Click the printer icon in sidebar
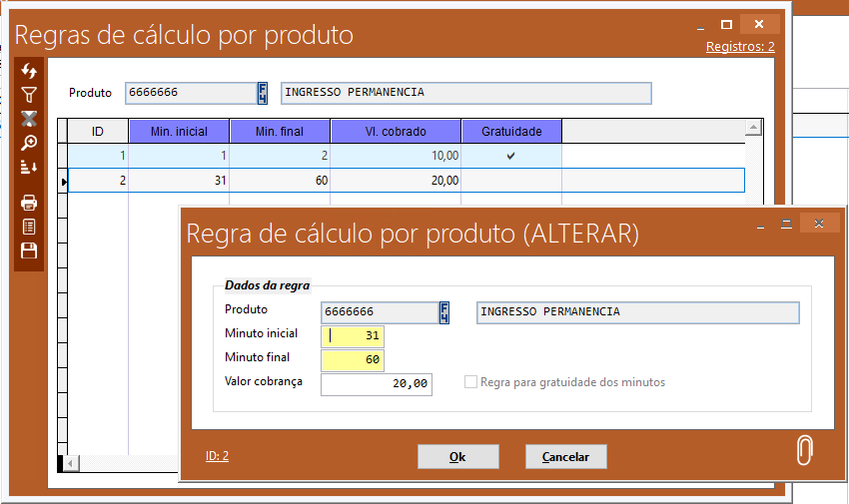Viewport: 849px width, 504px height. click(29, 203)
